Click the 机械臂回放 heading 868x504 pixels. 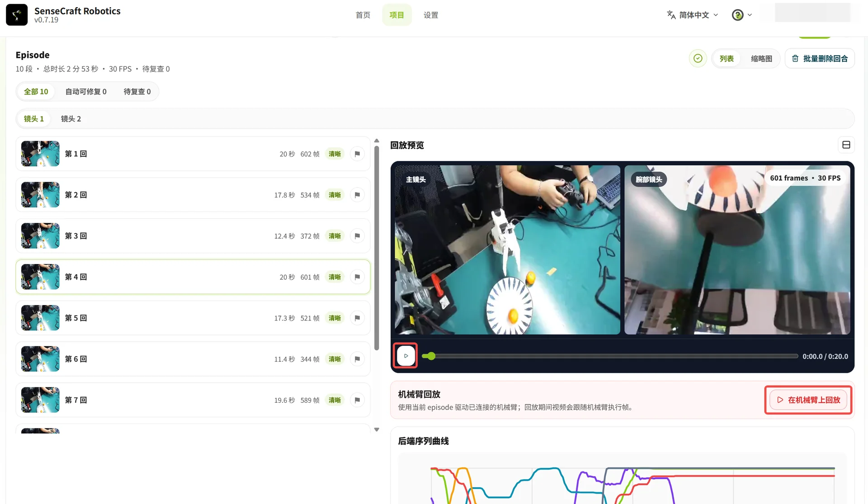click(x=419, y=394)
